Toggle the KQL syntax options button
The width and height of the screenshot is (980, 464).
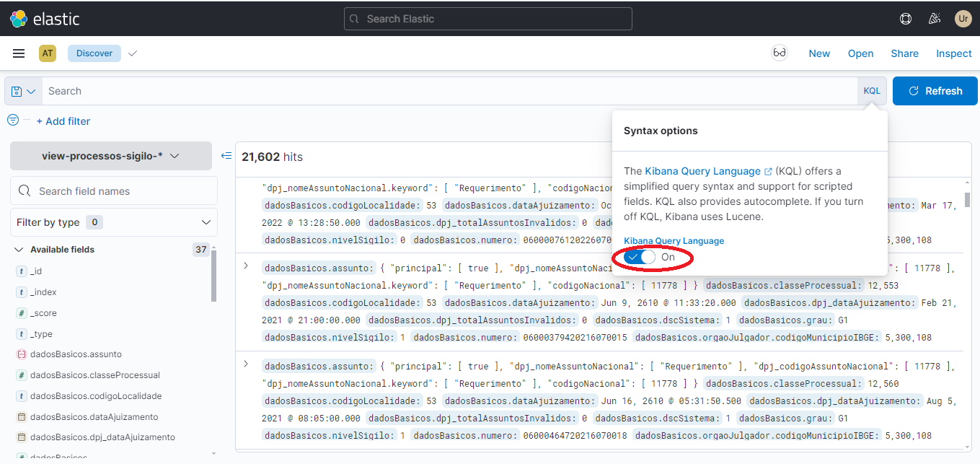point(872,91)
